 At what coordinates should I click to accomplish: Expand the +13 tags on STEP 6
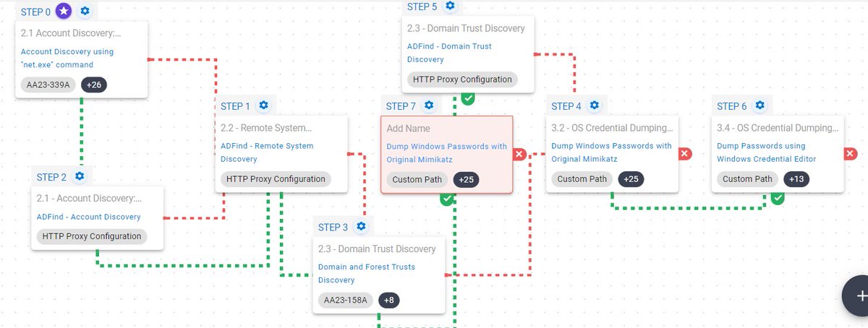click(x=796, y=179)
